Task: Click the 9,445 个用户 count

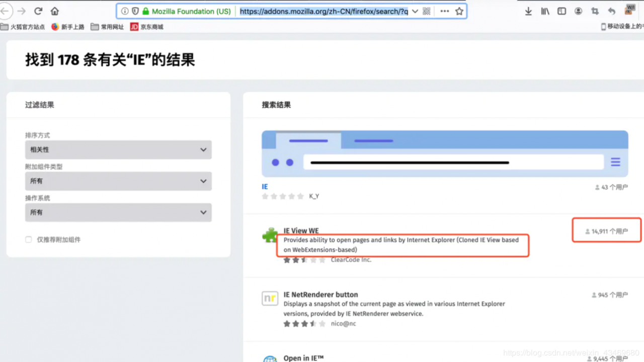Action: click(x=608, y=359)
